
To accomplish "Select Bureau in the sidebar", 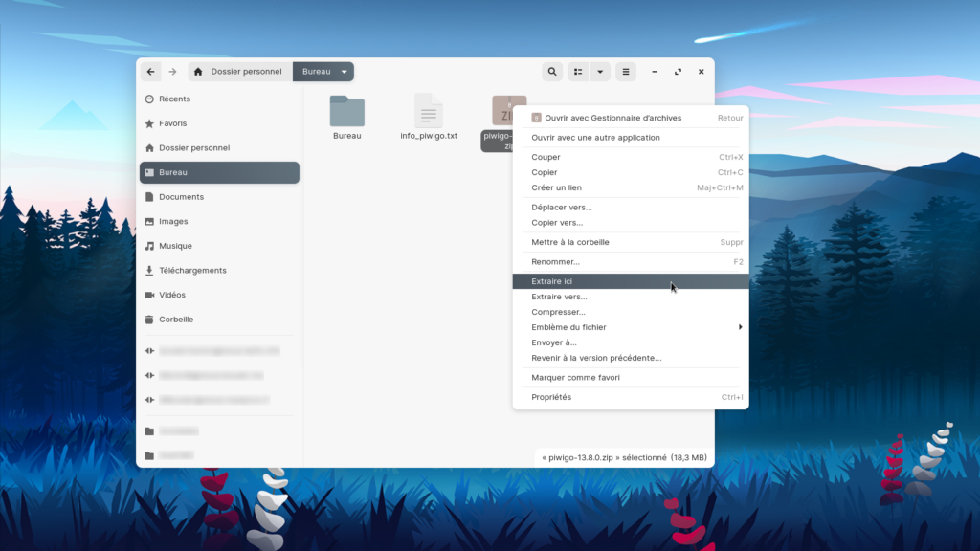I will pos(219,172).
